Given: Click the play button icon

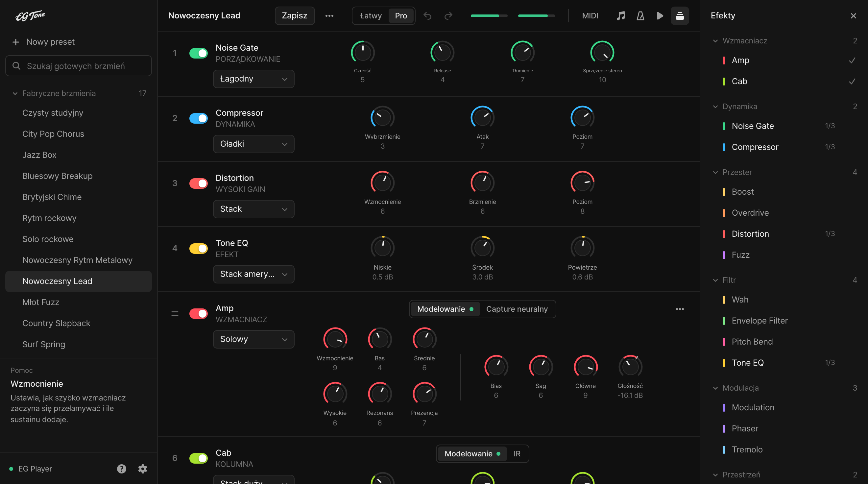Looking at the screenshot, I should 660,16.
